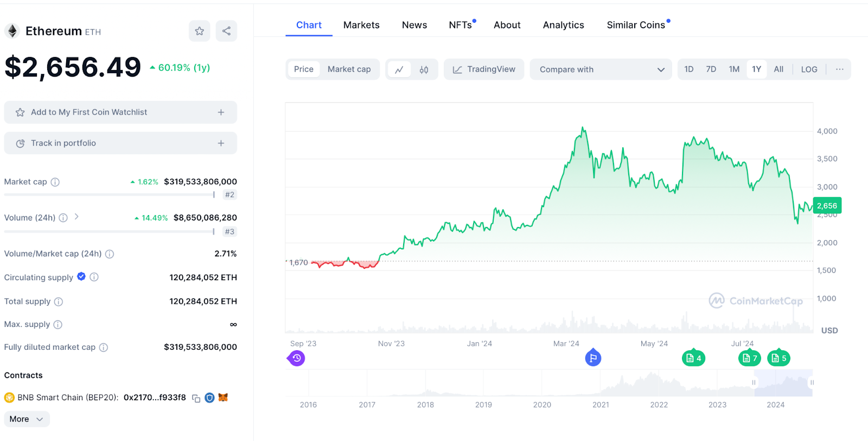868x441 pixels.
Task: Click the #2 market cap rank badge
Action: [x=230, y=195]
